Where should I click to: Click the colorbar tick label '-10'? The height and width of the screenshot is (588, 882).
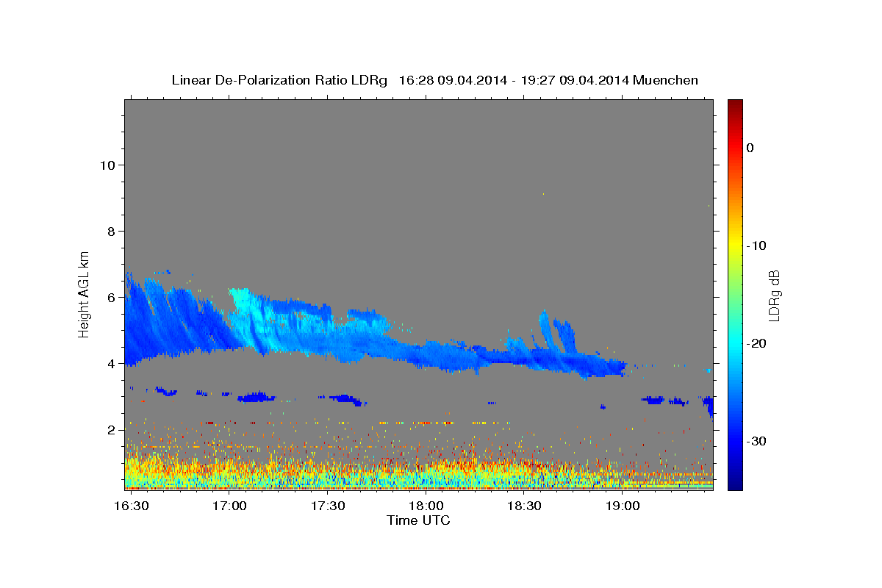(x=756, y=245)
